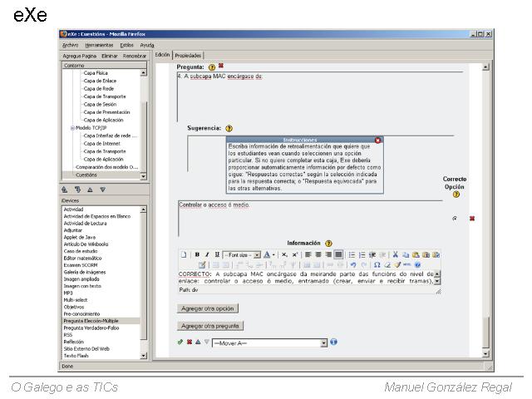Viewport: 532px width, 399px height.
Task: Delete the answer option with the red X
Action: coord(471,219)
